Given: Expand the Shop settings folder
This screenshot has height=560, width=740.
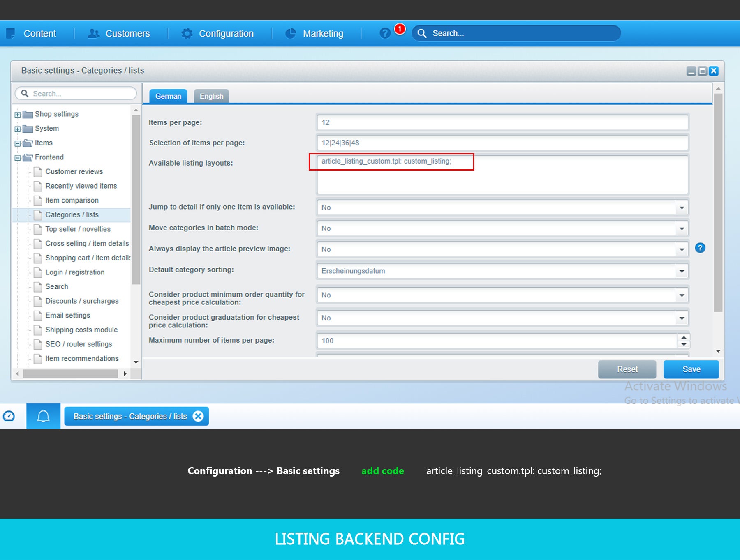Looking at the screenshot, I should (18, 115).
